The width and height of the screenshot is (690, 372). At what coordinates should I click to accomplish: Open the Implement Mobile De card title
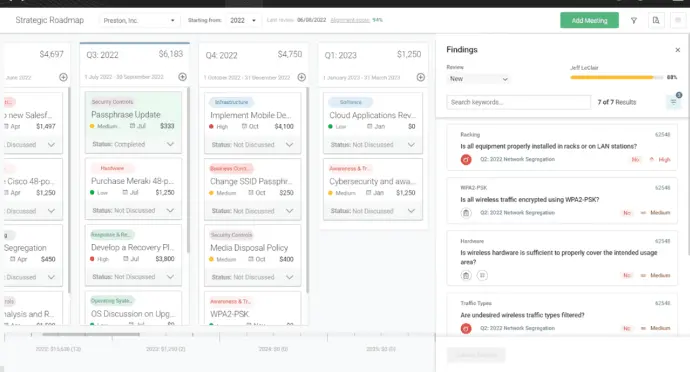pos(251,115)
